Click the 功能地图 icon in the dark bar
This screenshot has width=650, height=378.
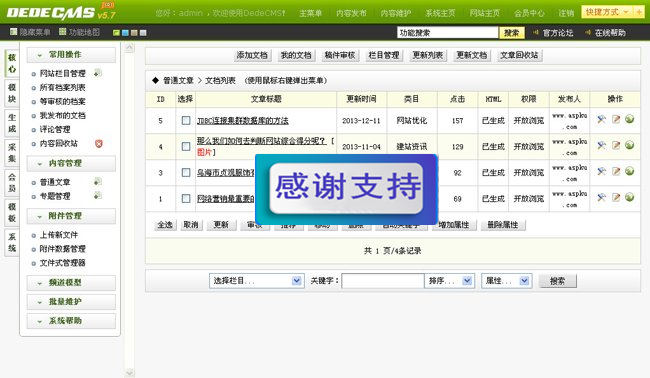(x=62, y=32)
